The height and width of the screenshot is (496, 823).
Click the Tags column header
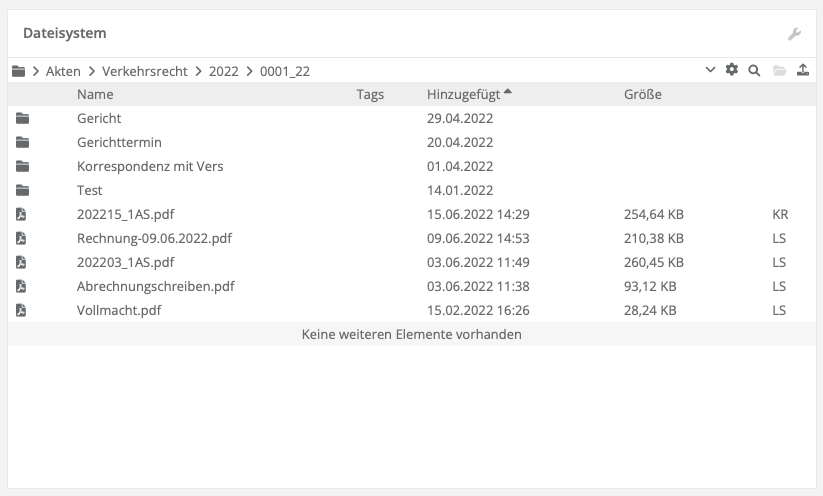click(370, 94)
